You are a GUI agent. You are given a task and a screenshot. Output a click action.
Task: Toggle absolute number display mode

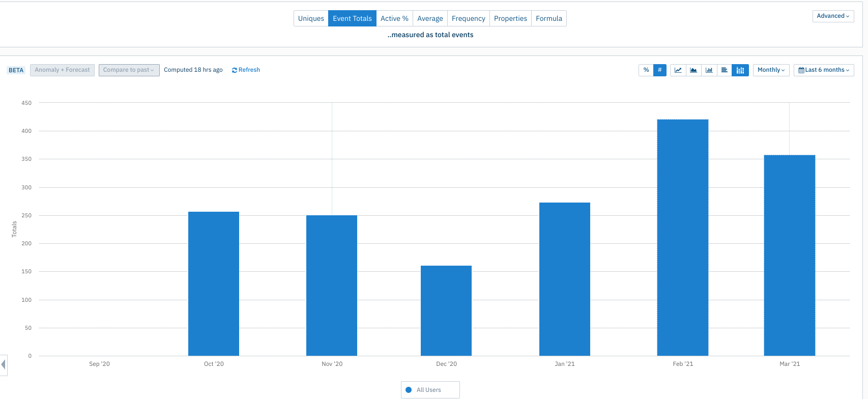pos(659,70)
